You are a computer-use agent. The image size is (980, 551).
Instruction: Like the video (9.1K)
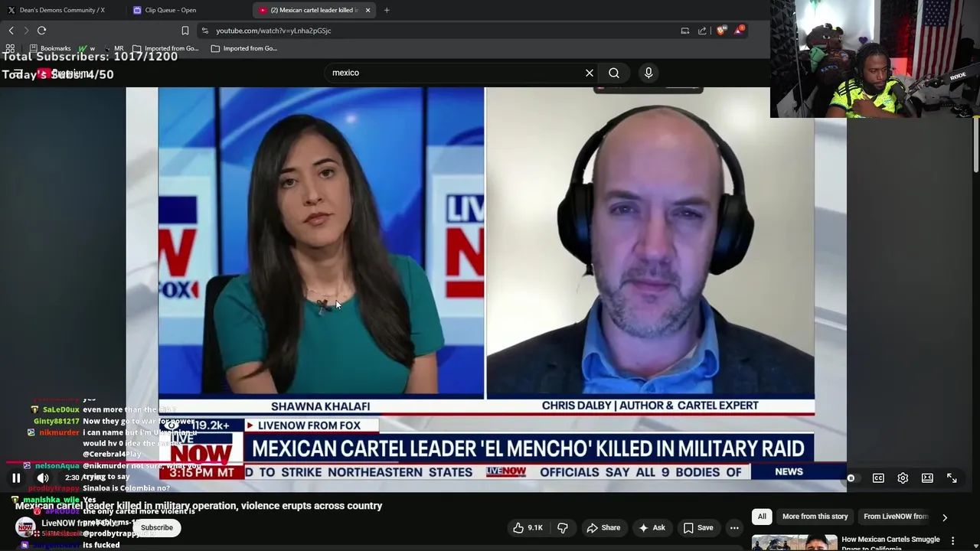pyautogui.click(x=528, y=527)
